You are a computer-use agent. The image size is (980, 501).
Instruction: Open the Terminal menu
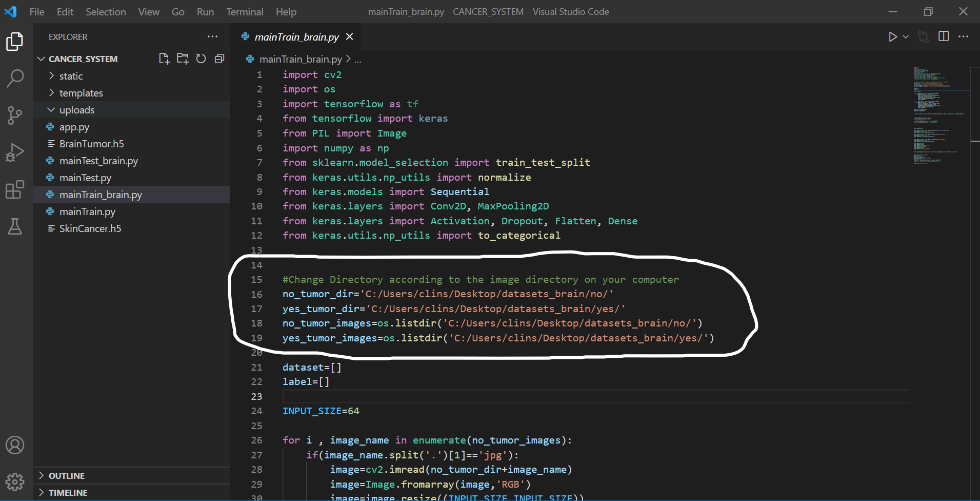(x=245, y=11)
